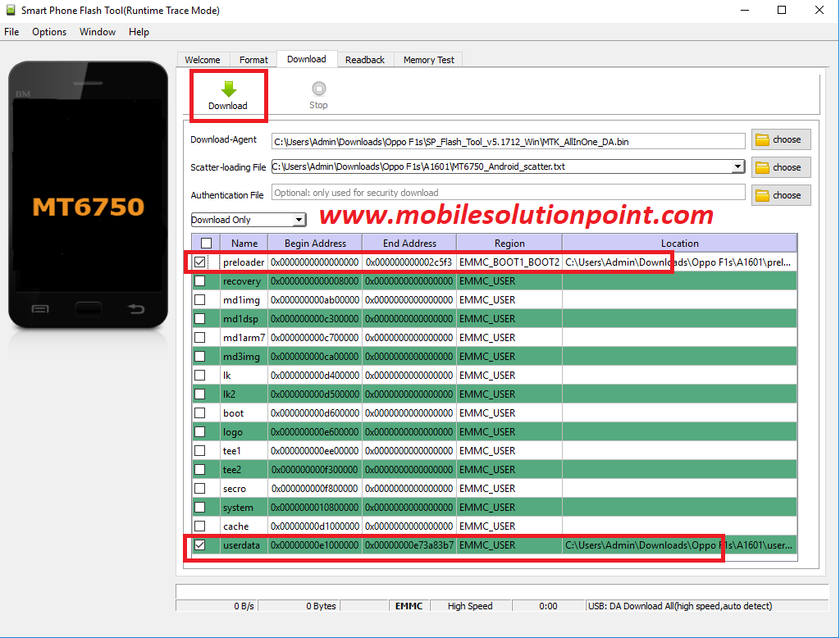The height and width of the screenshot is (638, 840).
Task: Click cache begin address 0x00000000d1000000
Action: 315,526
